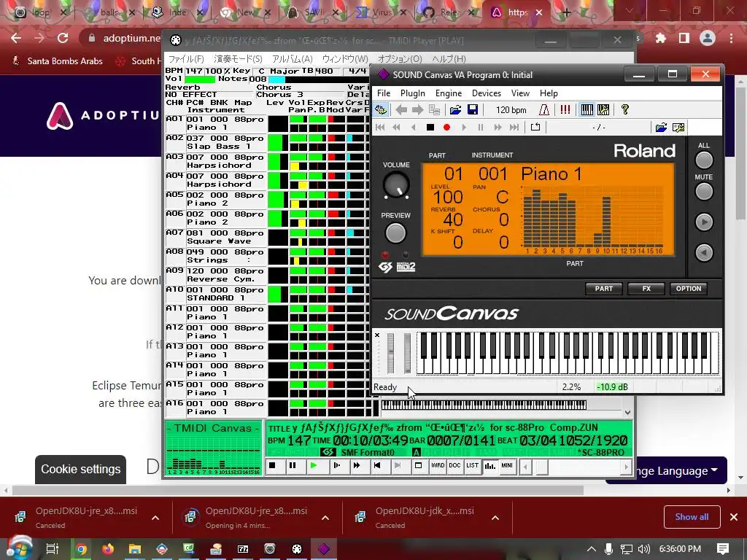Open Chrome tab search chevron

pos(630,11)
